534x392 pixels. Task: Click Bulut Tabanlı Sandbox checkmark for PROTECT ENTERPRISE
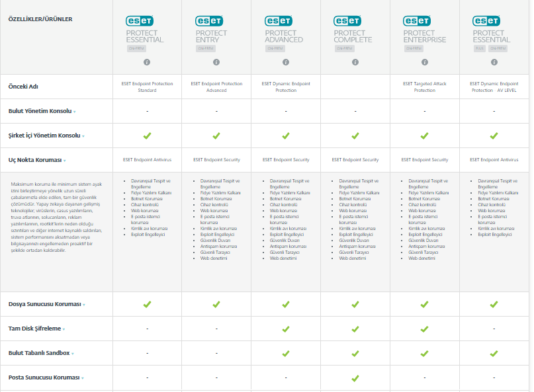point(424,354)
